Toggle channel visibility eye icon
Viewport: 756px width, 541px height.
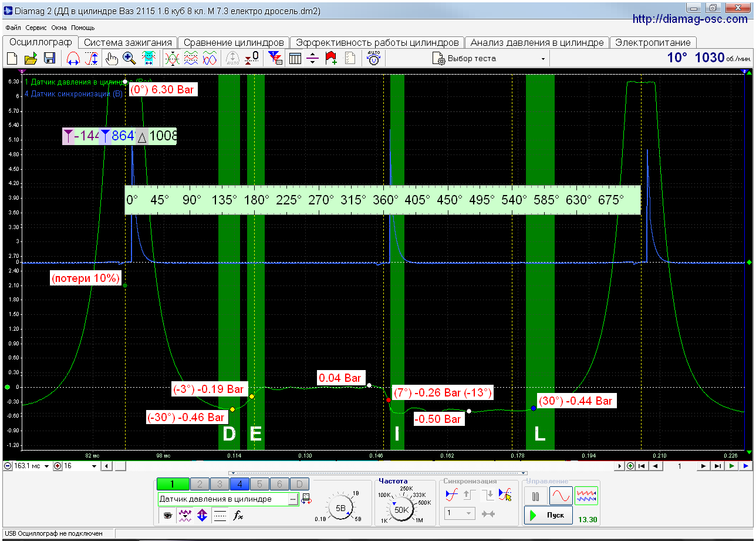pos(168,515)
